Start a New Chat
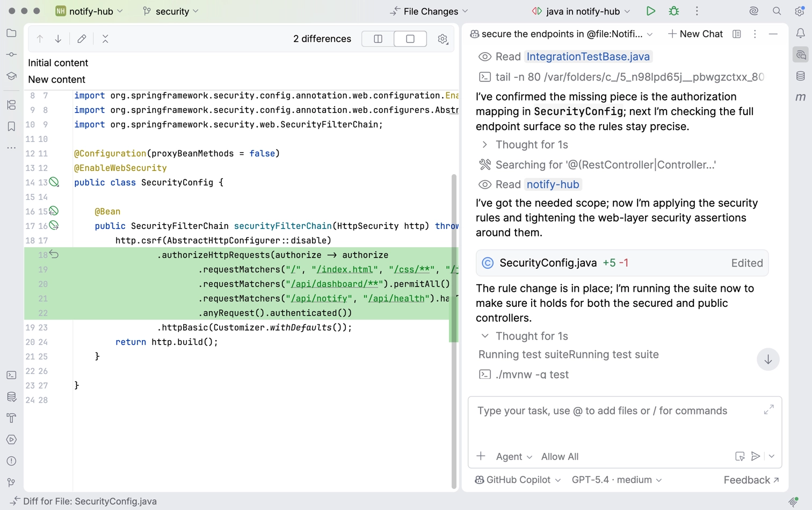 [x=695, y=34]
